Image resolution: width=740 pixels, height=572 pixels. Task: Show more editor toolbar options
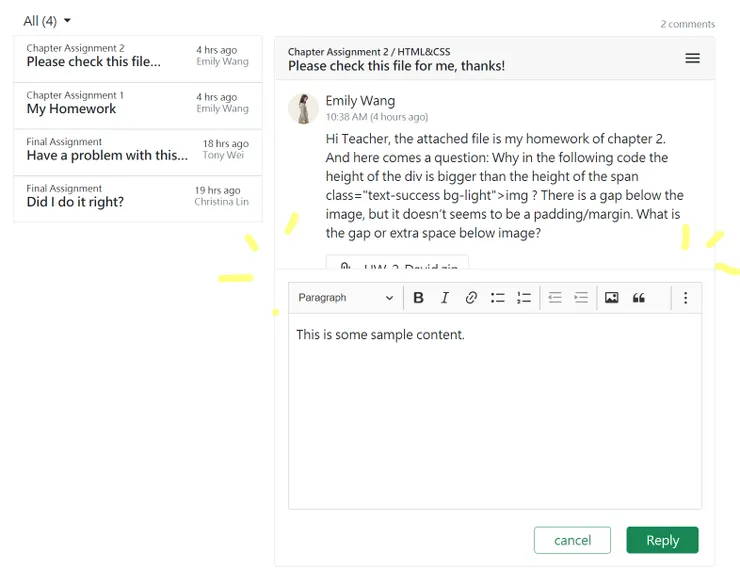click(x=685, y=298)
